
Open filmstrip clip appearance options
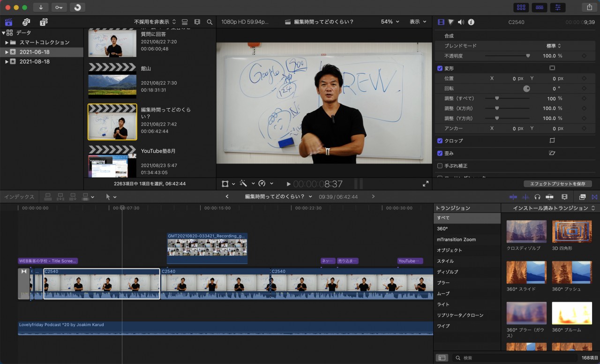197,22
